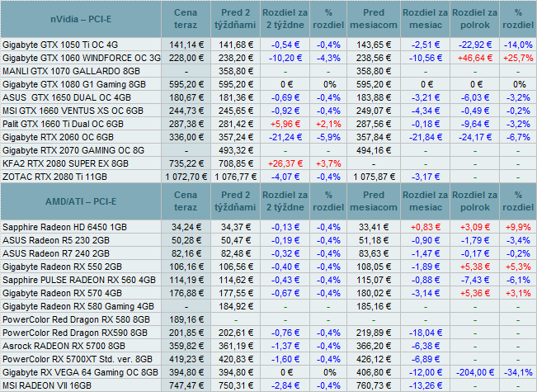
Task: Select Asrock RADEON RX 5700 8GB name
Action: [64, 346]
